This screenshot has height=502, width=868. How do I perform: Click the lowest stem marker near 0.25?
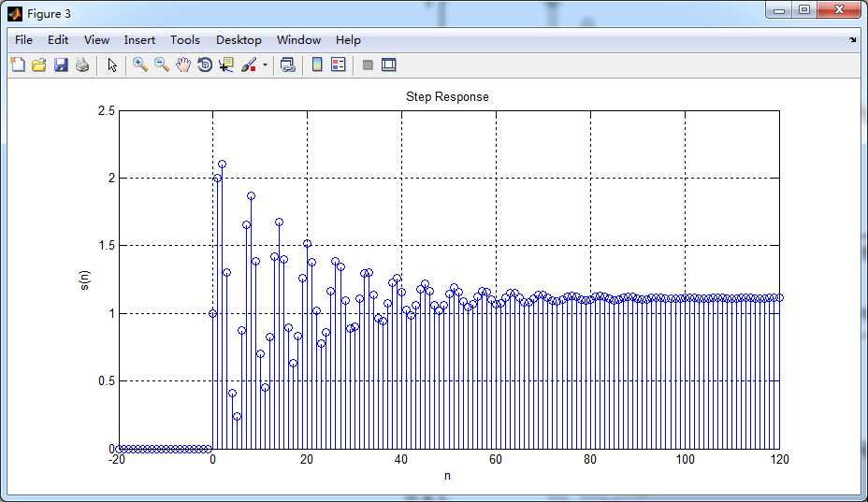click(x=237, y=417)
